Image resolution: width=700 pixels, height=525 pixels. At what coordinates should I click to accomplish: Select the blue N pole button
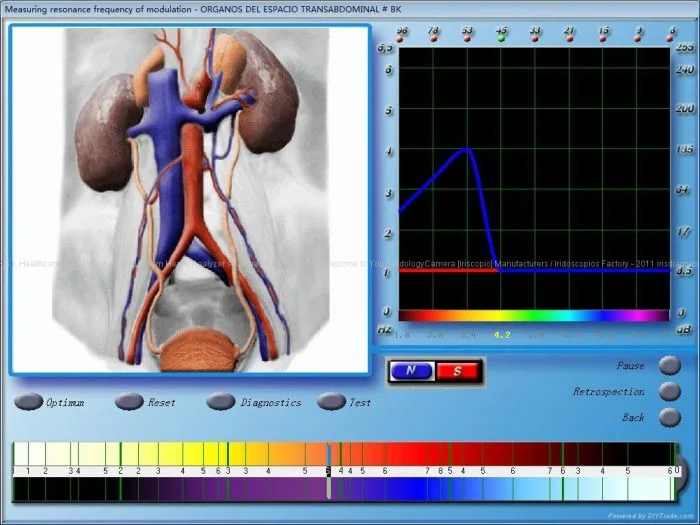point(411,371)
